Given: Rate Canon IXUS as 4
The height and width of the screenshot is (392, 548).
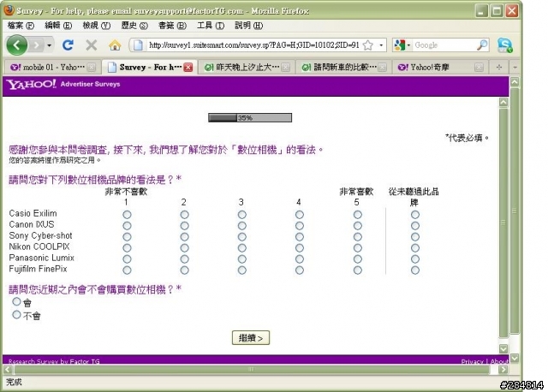Looking at the screenshot, I should 299,226.
